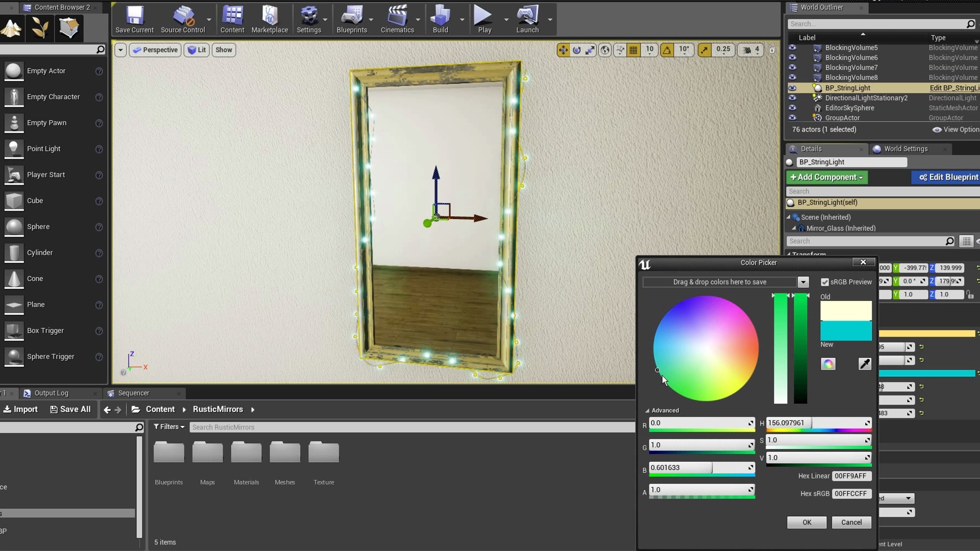
Task: Enable the sRGB Preview checkbox
Action: 825,282
